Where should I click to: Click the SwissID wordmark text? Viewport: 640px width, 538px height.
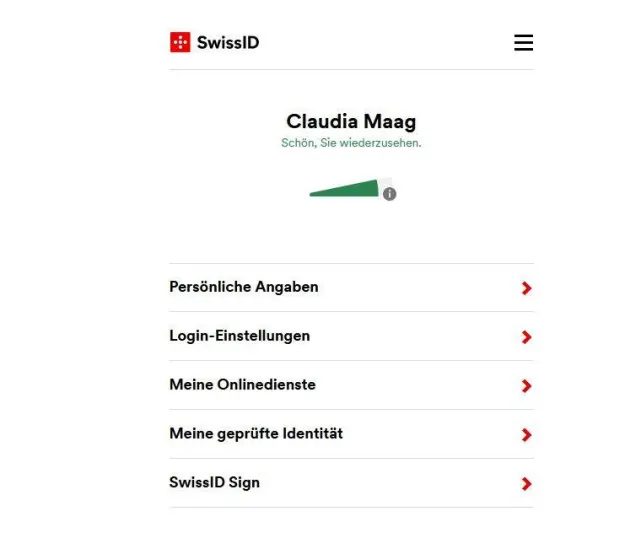coord(228,43)
